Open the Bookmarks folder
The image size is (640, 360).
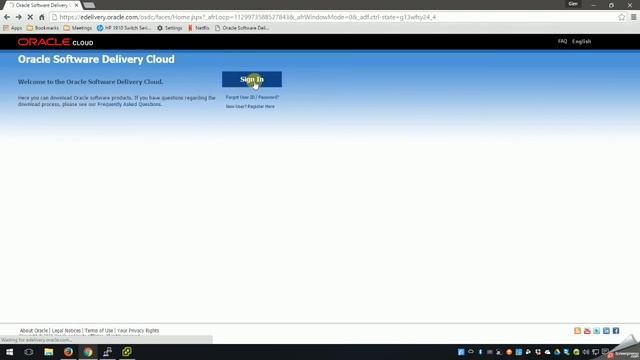[43, 28]
